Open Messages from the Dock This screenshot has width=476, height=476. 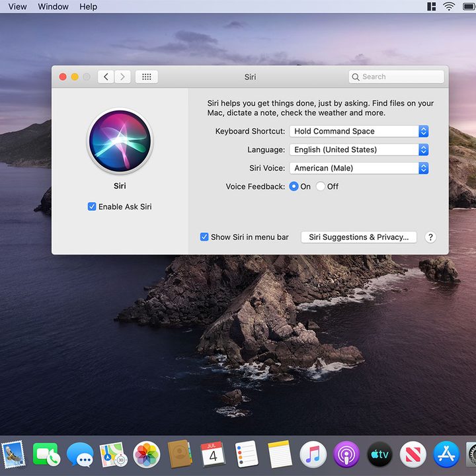(x=80, y=454)
